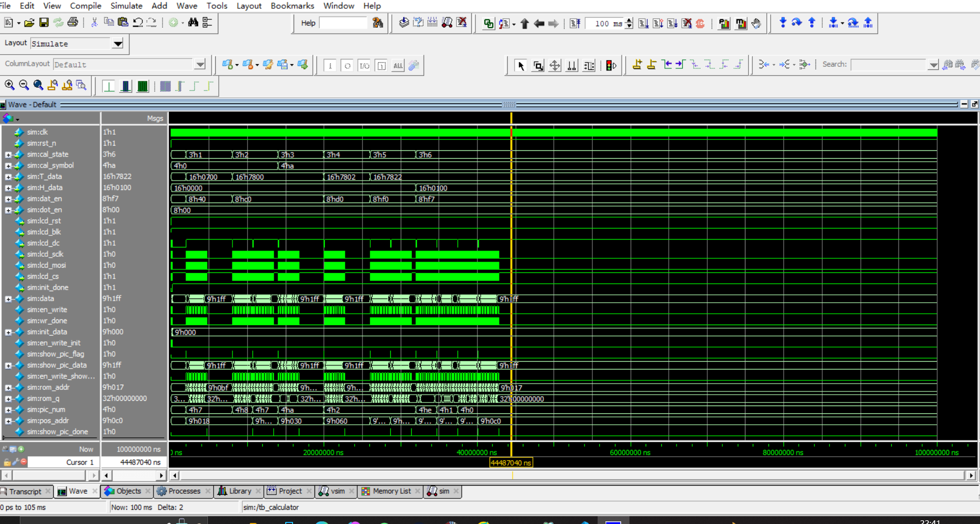Image resolution: width=980 pixels, height=524 pixels.
Task: Click the Delete Cursor yellow icon
Action: pyautogui.click(x=651, y=65)
